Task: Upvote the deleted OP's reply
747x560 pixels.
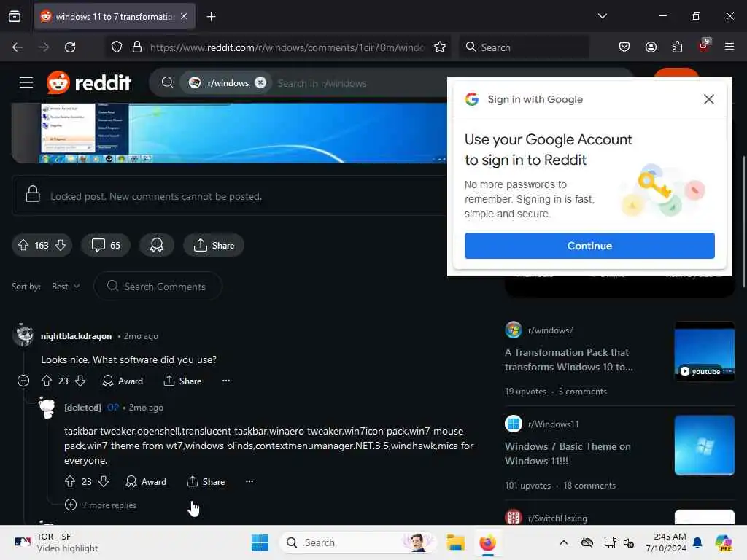Action: point(70,481)
